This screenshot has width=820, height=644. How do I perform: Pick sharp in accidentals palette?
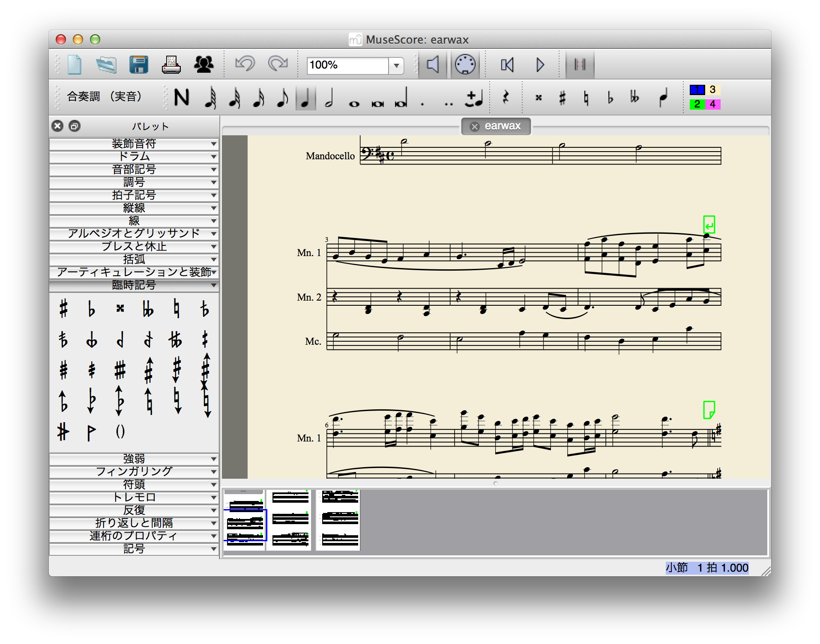point(63,308)
